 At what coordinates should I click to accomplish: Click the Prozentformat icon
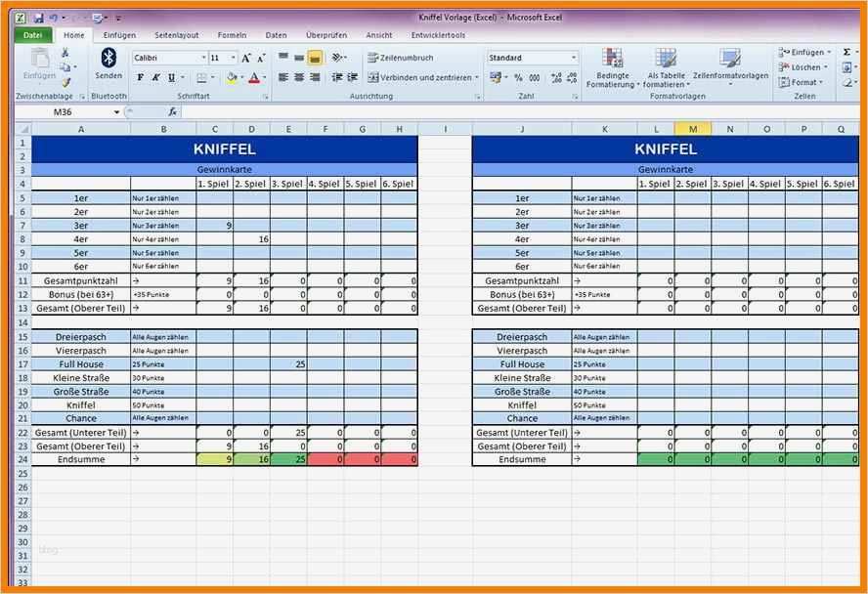point(517,76)
